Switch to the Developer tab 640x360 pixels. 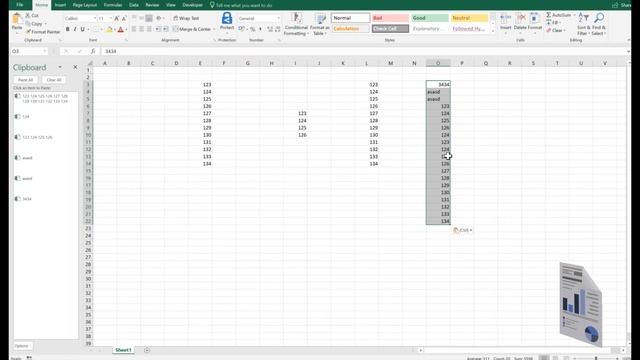(x=192, y=5)
